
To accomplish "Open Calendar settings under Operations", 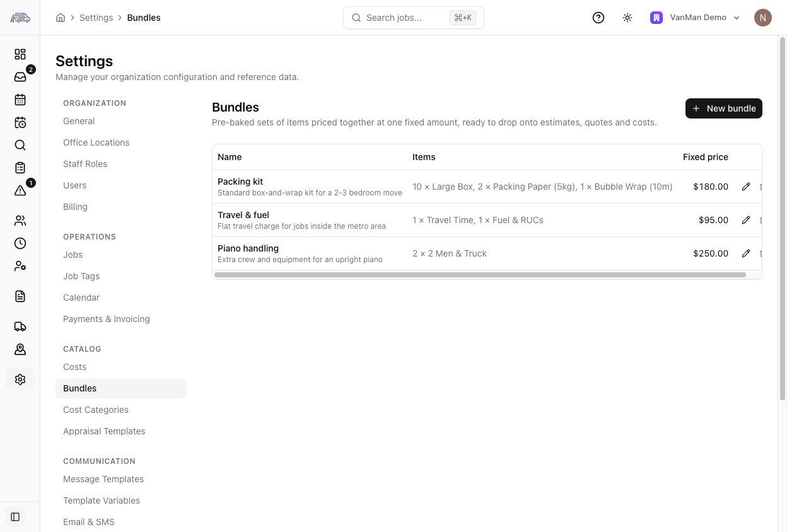I will pyautogui.click(x=81, y=298).
